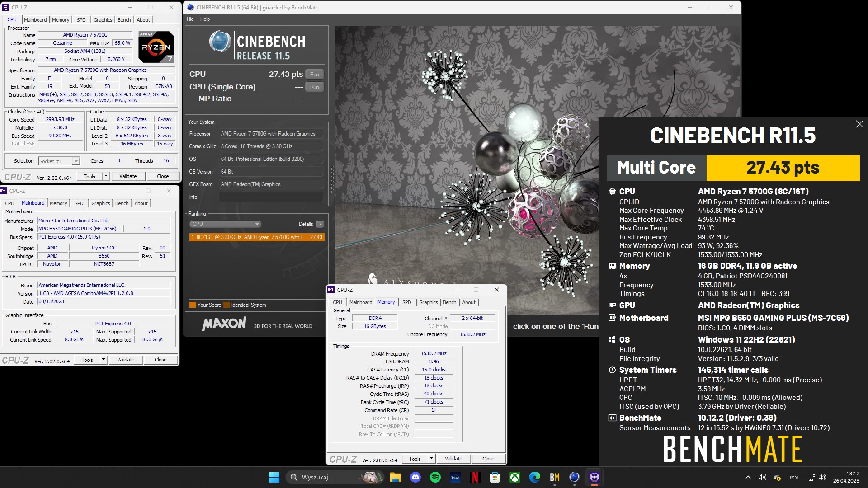Switch Mainboard CPU-Z window to CPU tab
This screenshot has height=488, width=868.
[x=9, y=203]
